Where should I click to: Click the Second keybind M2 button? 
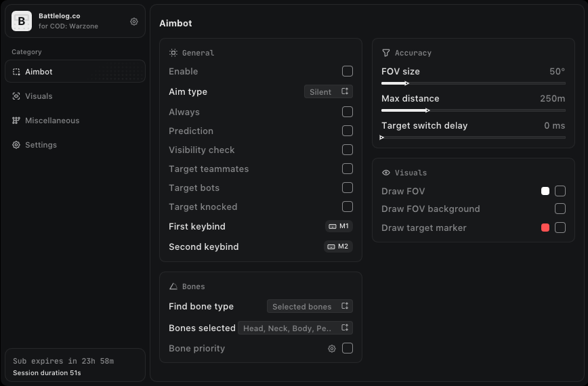pyautogui.click(x=338, y=246)
